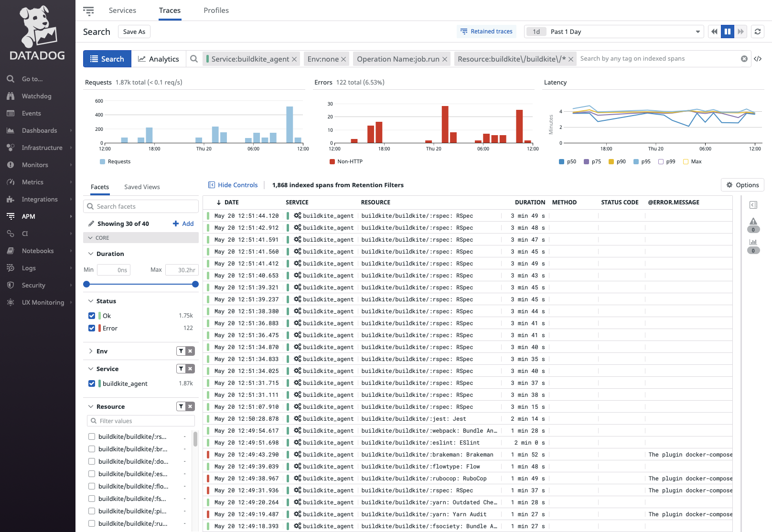Open the Past 1 Day time range dropdown
The height and width of the screenshot is (532, 772).
click(614, 31)
